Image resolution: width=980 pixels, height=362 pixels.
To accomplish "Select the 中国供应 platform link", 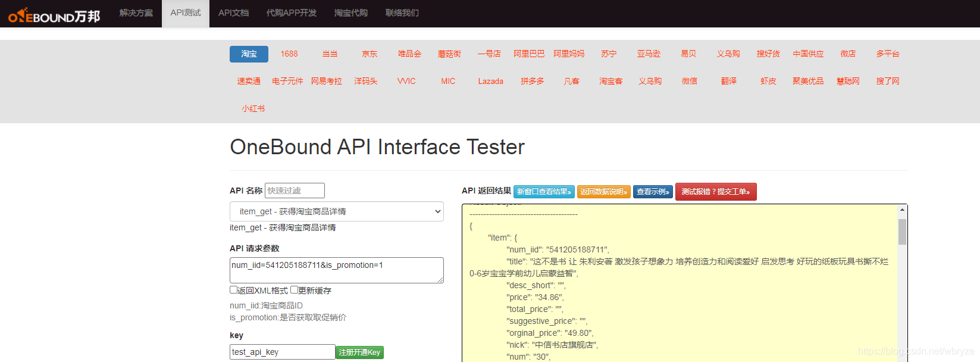I will [808, 54].
